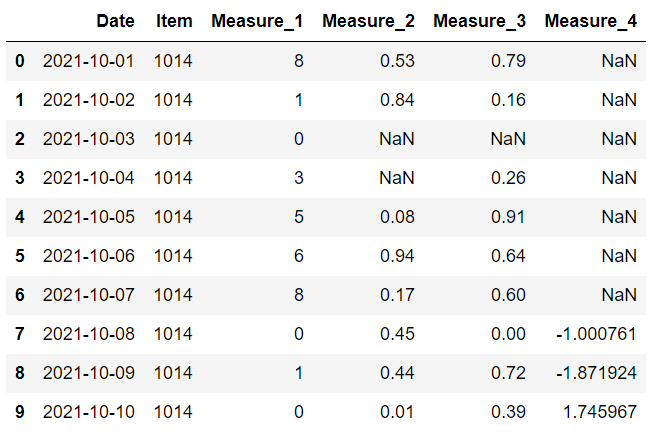Screen dimensions: 653x438
Task: Click the Measure_3 column header
Action: pos(480,21)
